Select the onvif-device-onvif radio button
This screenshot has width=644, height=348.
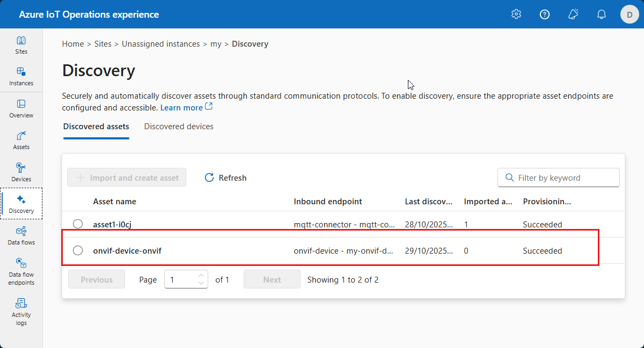pos(78,250)
